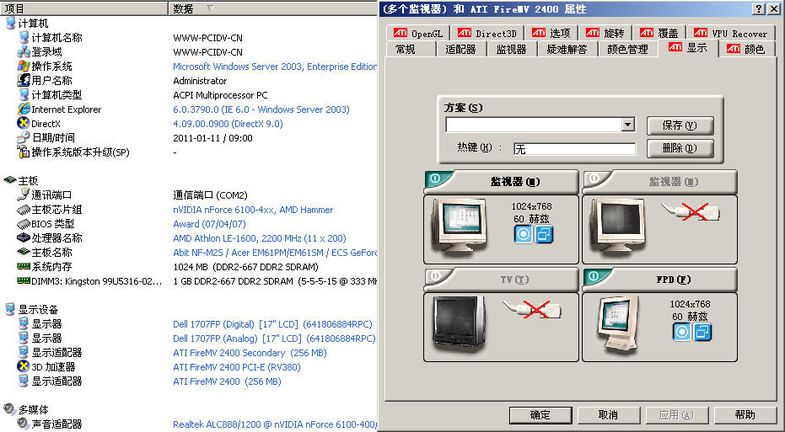This screenshot has width=785, height=432.
Task: Open the 旋转 tab
Action: (604, 33)
